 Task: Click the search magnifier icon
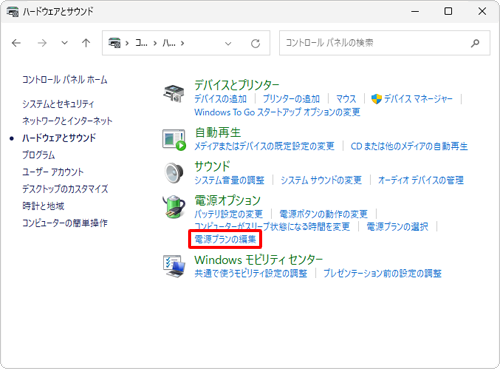point(475,43)
